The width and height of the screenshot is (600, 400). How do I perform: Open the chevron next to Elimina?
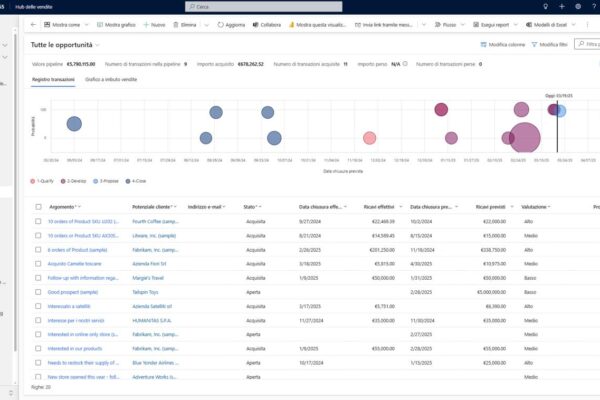tap(207, 25)
